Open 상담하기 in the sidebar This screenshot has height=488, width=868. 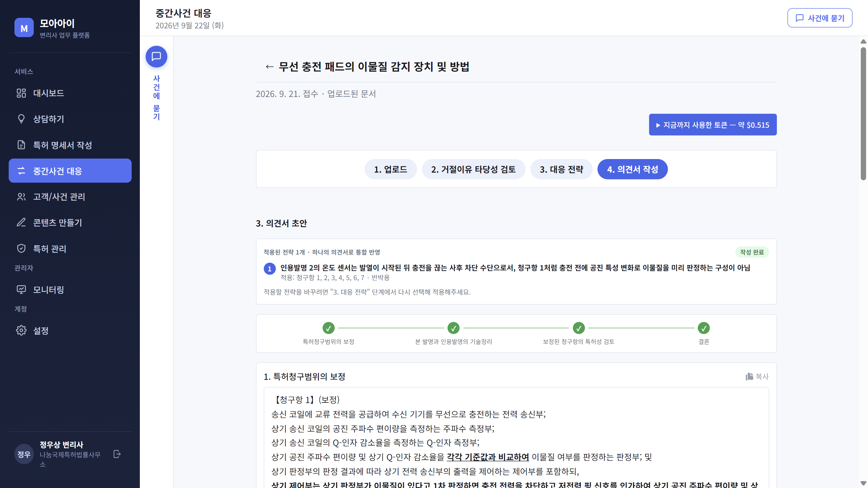click(70, 119)
